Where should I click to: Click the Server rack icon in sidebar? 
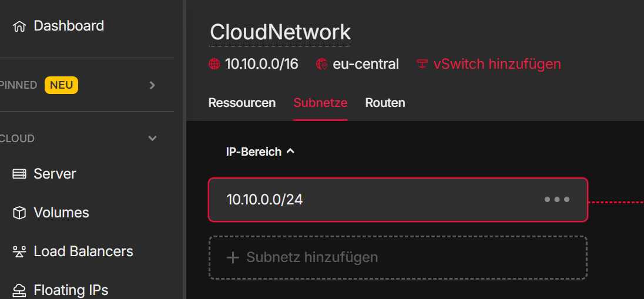19,174
